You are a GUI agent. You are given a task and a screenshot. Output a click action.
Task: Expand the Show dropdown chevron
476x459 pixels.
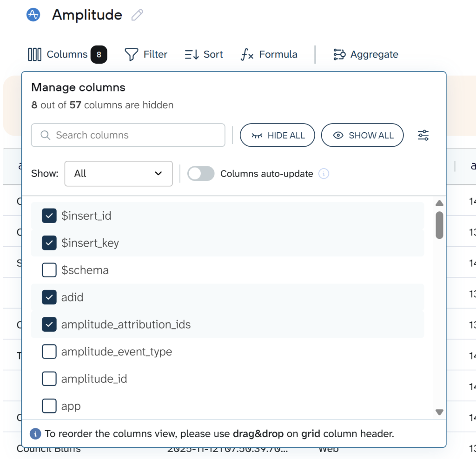coord(158,173)
